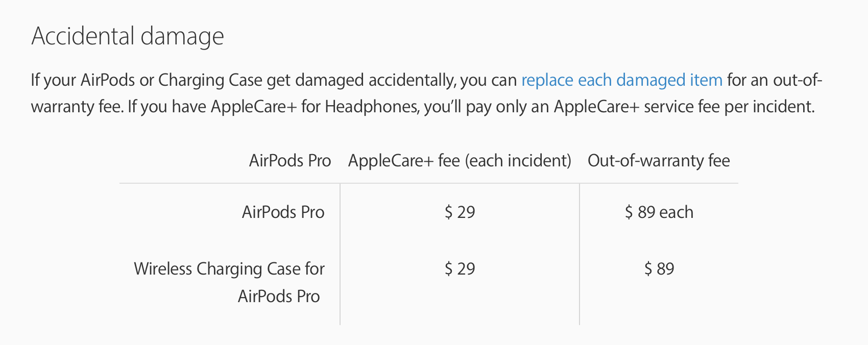Open the "replace each damaged item" link

[x=621, y=80]
